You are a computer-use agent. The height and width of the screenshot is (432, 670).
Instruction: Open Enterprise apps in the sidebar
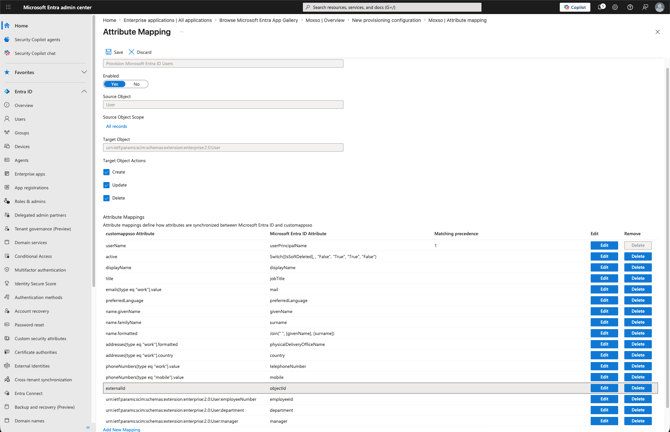tap(29, 174)
